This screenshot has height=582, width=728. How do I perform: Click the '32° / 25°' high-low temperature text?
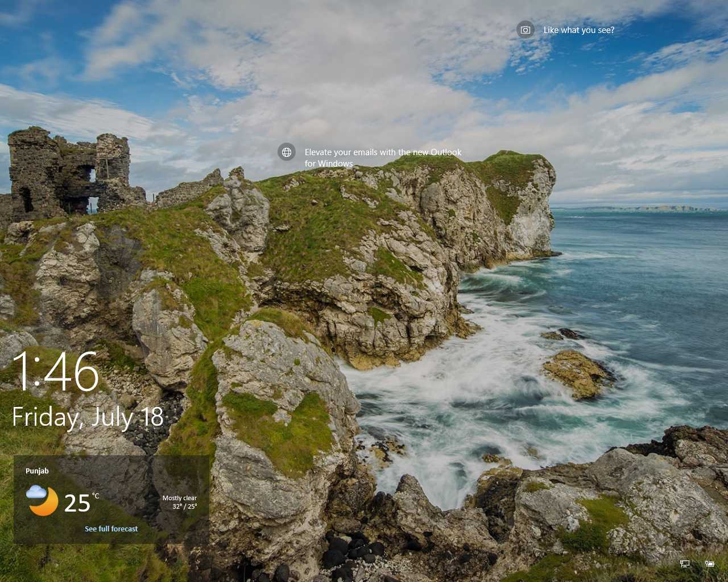tap(185, 506)
